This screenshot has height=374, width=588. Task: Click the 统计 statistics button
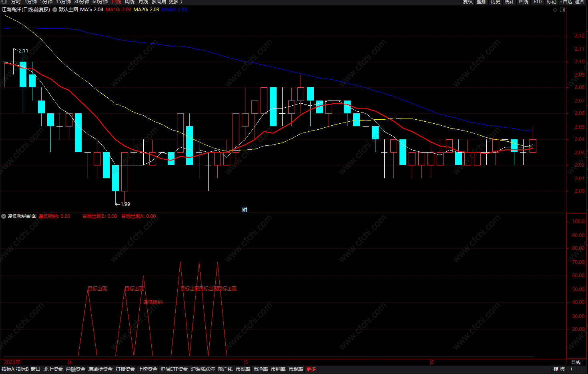510,2
